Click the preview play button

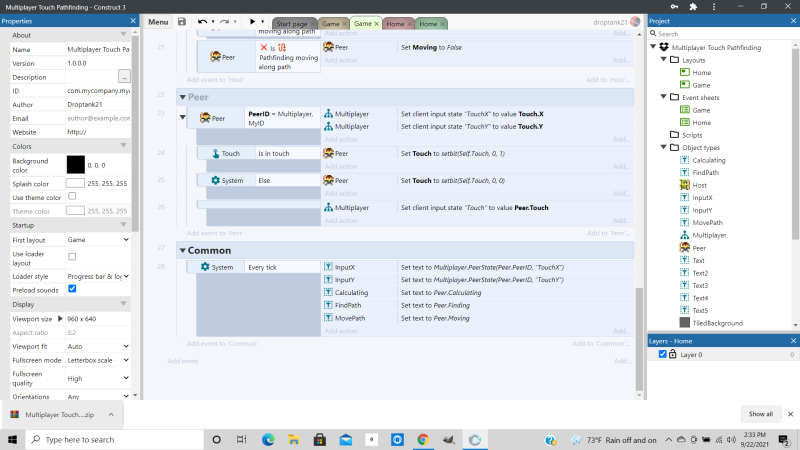click(x=252, y=21)
